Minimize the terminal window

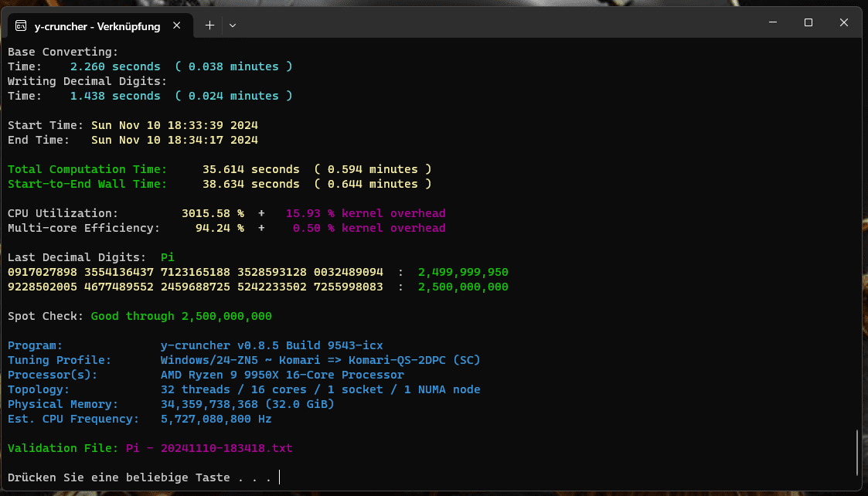773,22
